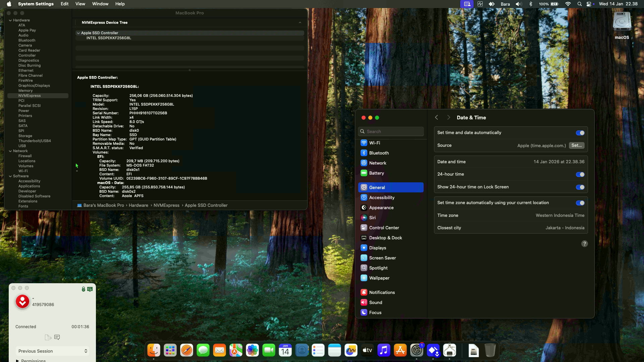The height and width of the screenshot is (362, 644).
Task: Open the Edit menu
Action: pyautogui.click(x=64, y=4)
